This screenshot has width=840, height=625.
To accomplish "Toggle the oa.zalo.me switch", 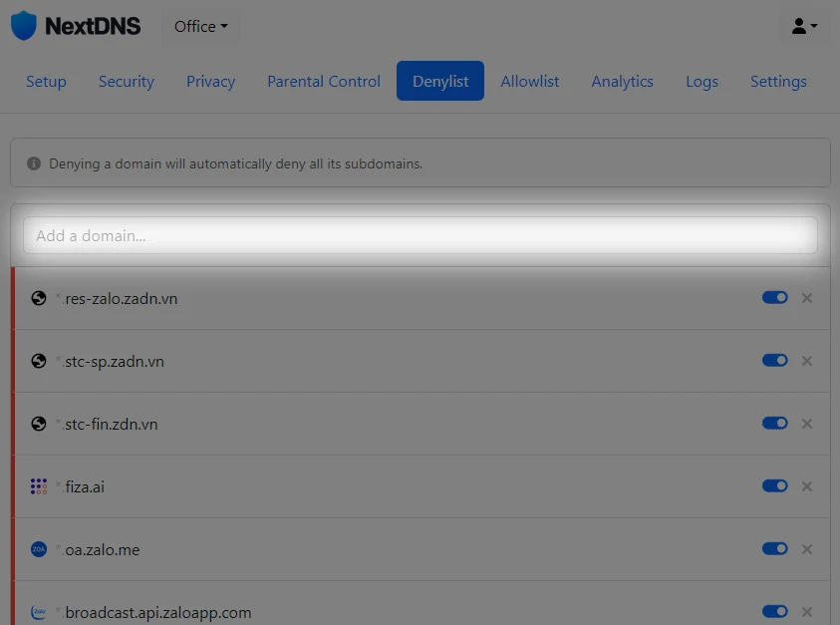I will tap(774, 548).
